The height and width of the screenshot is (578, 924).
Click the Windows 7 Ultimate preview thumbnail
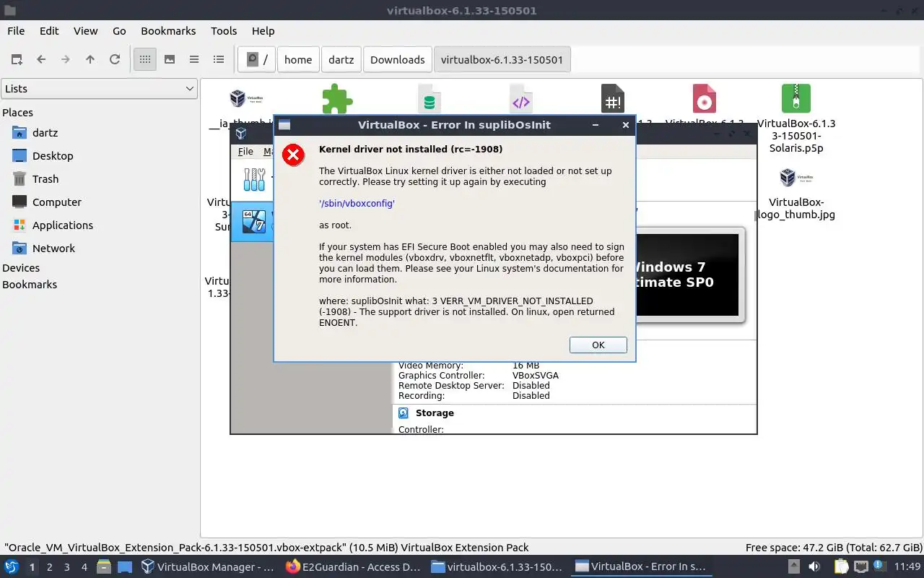(686, 275)
